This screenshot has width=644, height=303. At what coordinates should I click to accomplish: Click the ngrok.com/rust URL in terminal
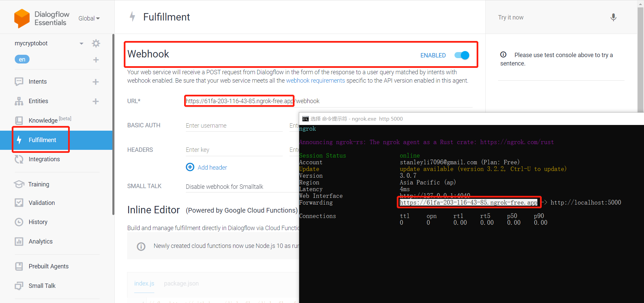coord(517,142)
